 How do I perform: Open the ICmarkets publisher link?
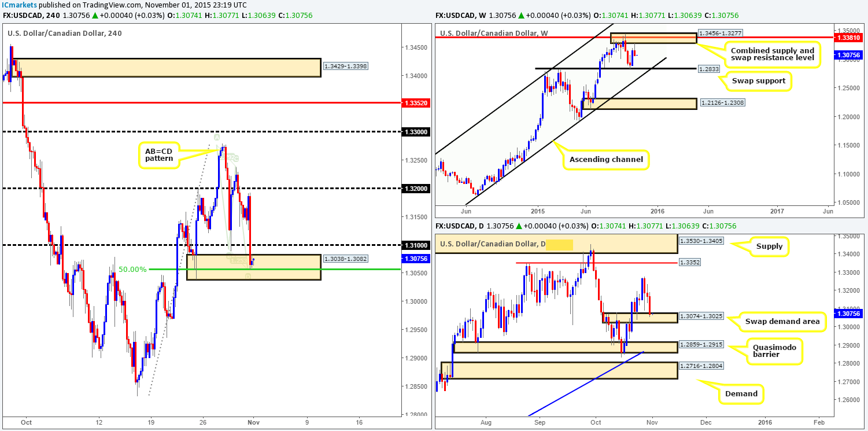point(19,5)
